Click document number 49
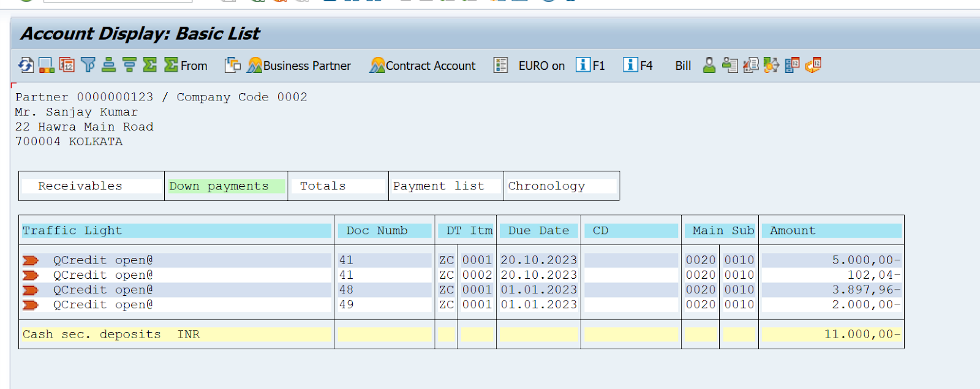This screenshot has height=389, width=980. tap(346, 304)
